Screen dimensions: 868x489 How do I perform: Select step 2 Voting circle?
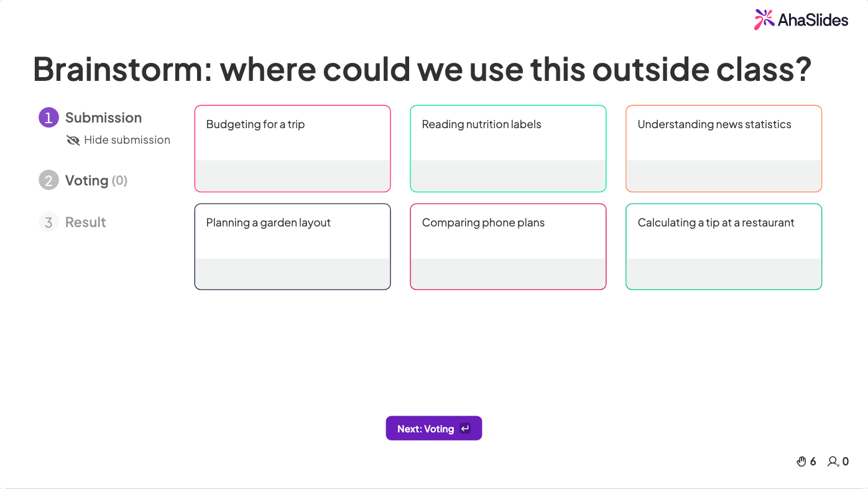48,180
